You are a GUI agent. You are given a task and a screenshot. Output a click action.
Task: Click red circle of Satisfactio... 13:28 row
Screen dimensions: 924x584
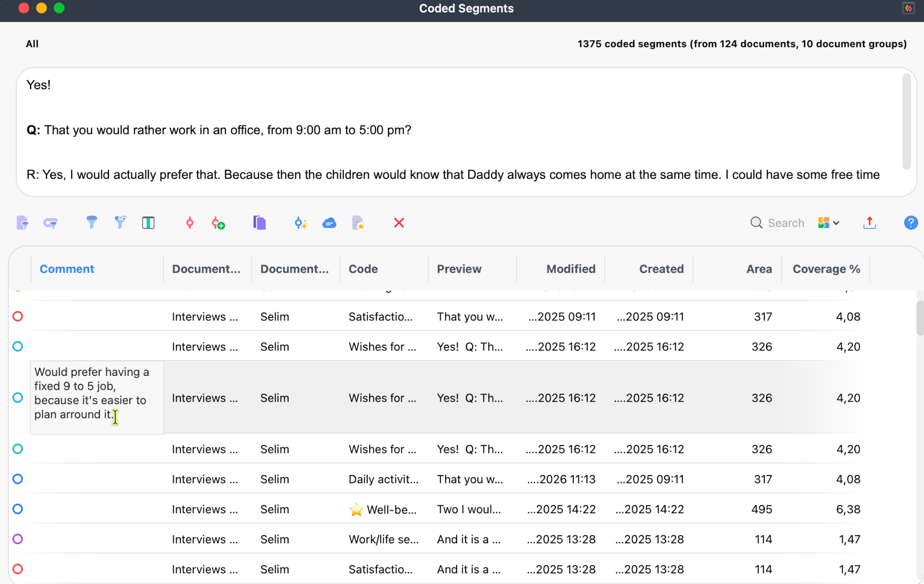18,569
